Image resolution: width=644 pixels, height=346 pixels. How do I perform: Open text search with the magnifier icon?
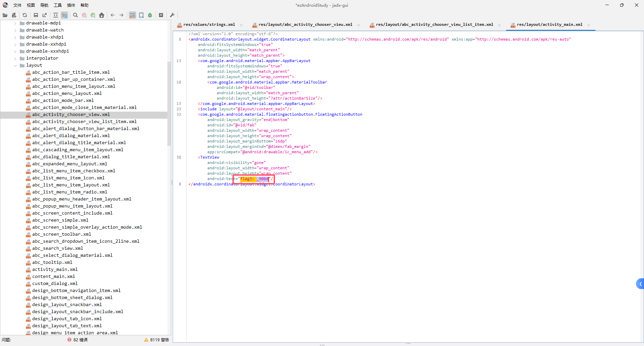[x=75, y=15]
